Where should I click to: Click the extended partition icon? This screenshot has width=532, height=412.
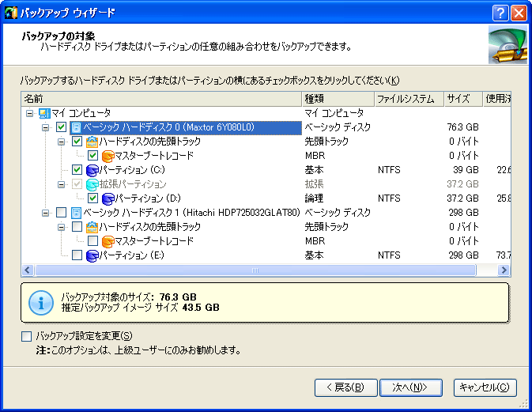pos(92,184)
